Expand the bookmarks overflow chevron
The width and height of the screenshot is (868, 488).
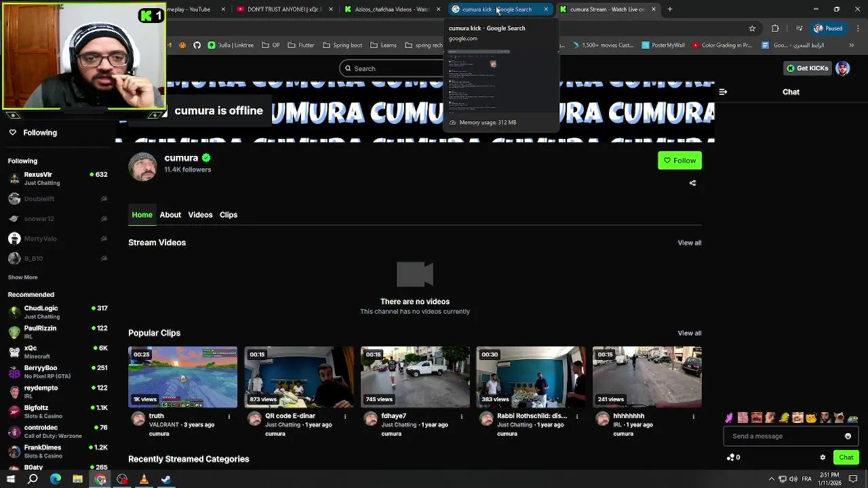(851, 45)
